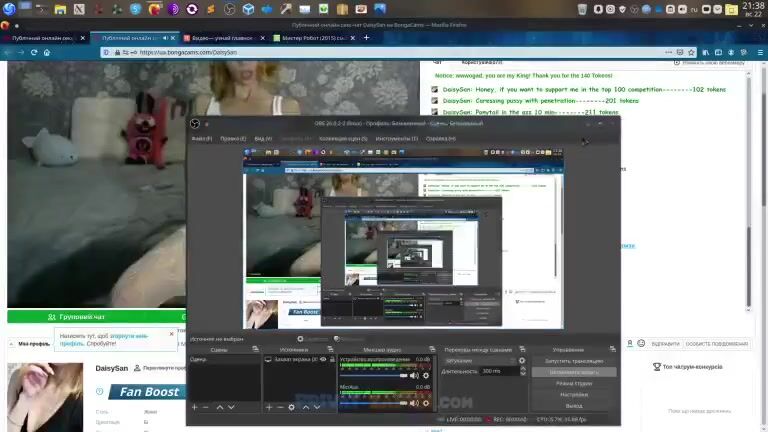768x432 pixels.
Task: Open the Tools menu in OBS
Action: click(396, 138)
